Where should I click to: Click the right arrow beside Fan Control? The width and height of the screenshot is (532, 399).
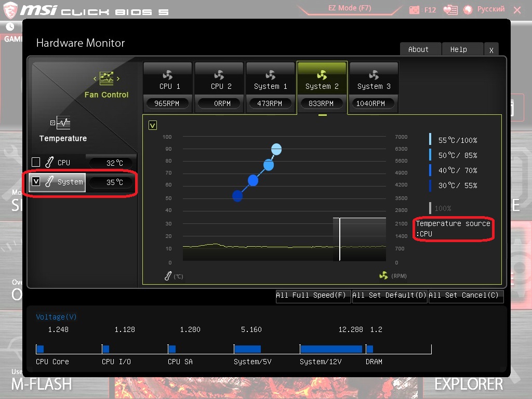pos(118,79)
